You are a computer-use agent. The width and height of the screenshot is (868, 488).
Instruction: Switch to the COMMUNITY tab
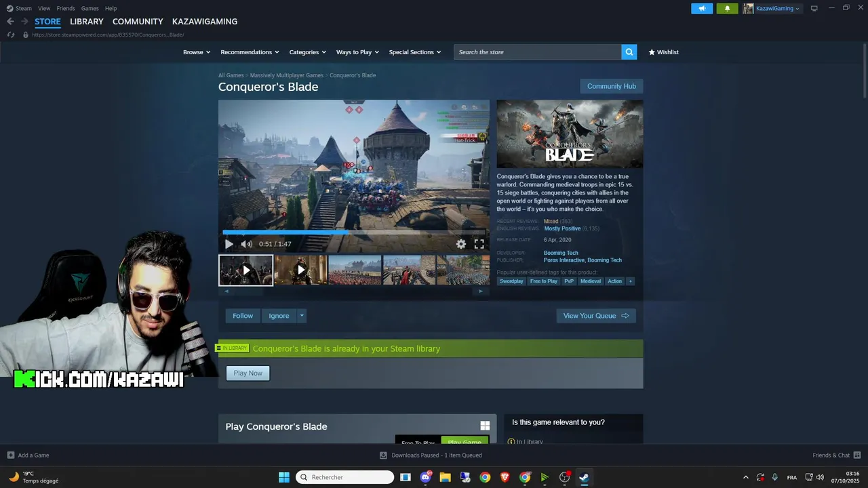tap(138, 22)
